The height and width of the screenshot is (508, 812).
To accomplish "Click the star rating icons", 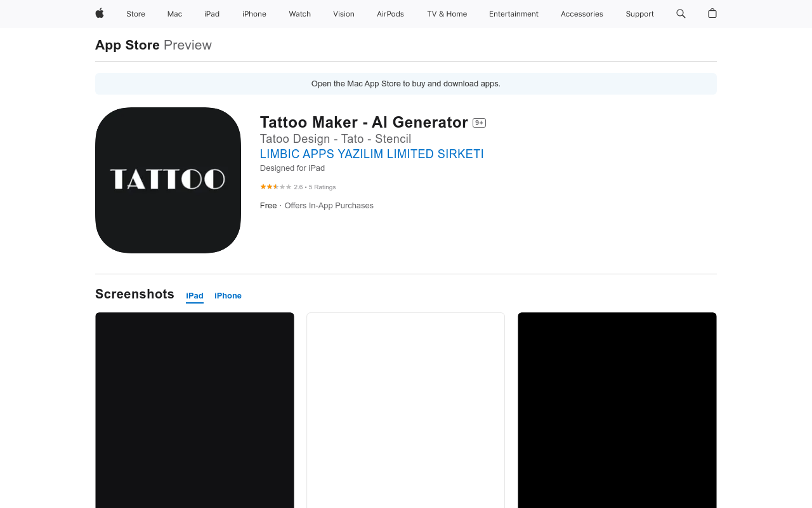I will pyautogui.click(x=276, y=187).
